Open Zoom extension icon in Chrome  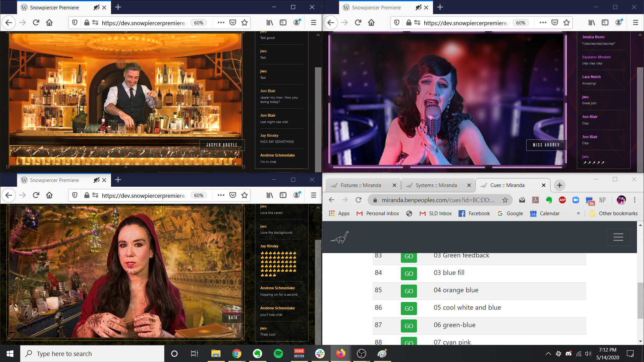click(x=576, y=200)
